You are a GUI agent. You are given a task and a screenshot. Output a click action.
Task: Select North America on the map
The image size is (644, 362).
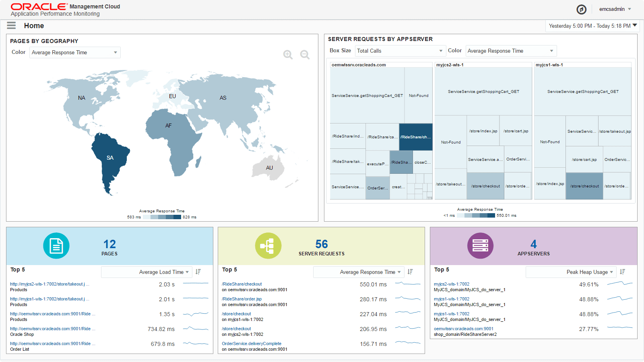(82, 98)
